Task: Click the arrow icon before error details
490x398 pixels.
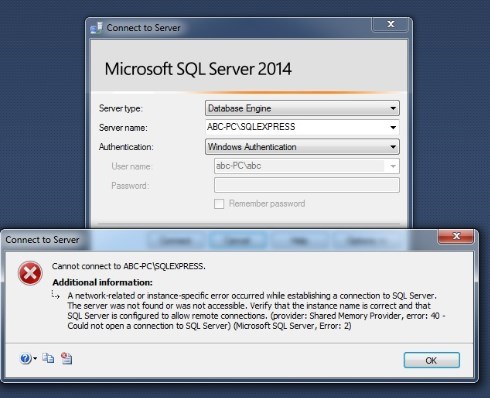Action: tap(56, 294)
